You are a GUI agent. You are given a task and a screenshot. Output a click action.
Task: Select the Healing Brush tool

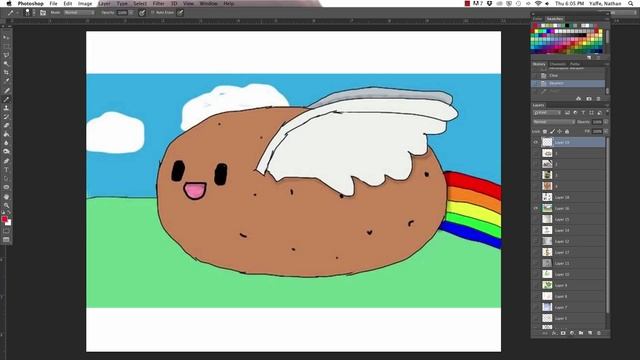coord(6,90)
